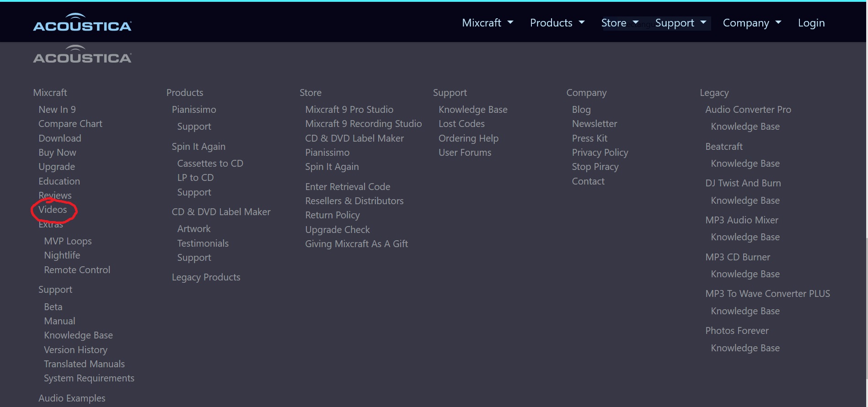This screenshot has height=407, width=868.
Task: Open the Enter Retrieval Code link
Action: (348, 187)
